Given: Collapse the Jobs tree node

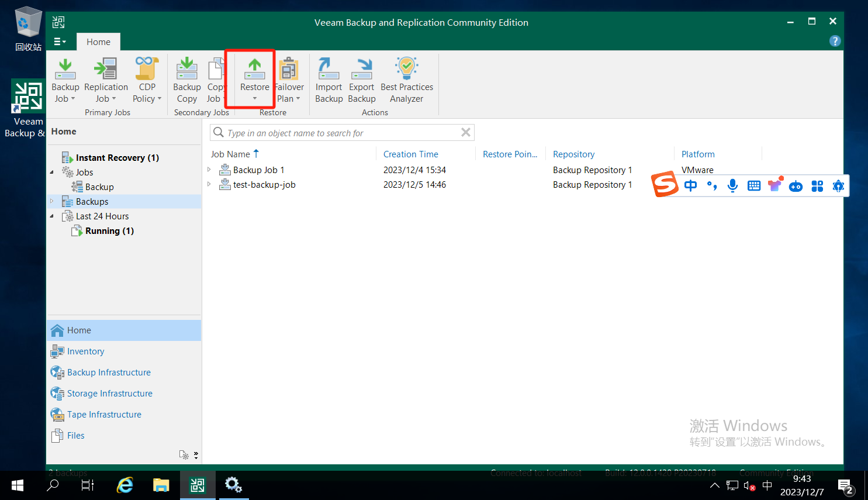Looking at the screenshot, I should 52,172.
